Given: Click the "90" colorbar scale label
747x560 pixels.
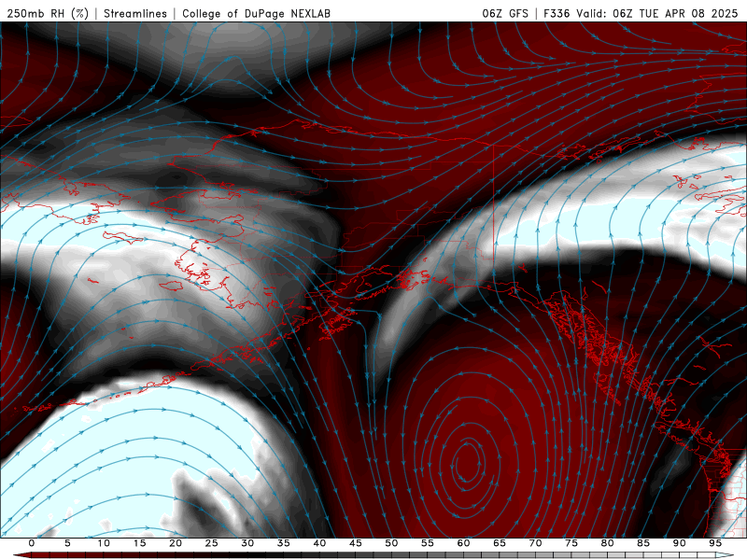Looking at the screenshot, I should tap(680, 543).
